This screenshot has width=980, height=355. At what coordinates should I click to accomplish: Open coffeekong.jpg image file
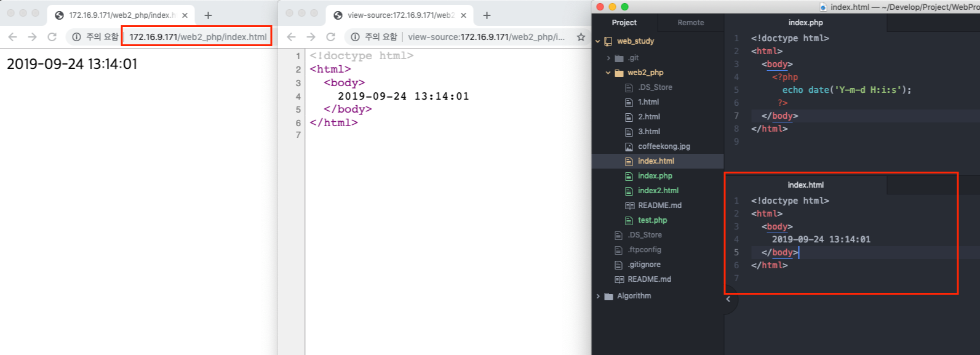(664, 146)
